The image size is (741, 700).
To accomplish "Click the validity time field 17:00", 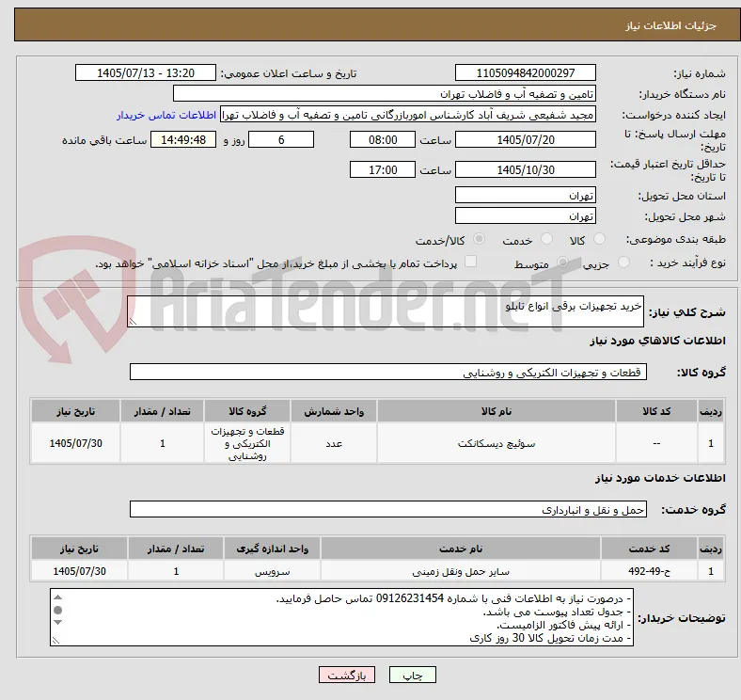I will (x=383, y=169).
